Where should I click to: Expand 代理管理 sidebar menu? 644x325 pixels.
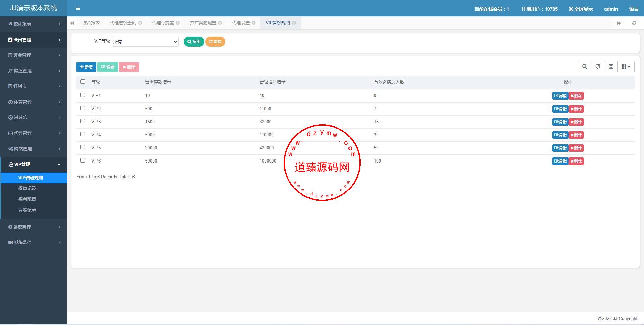tap(34, 133)
